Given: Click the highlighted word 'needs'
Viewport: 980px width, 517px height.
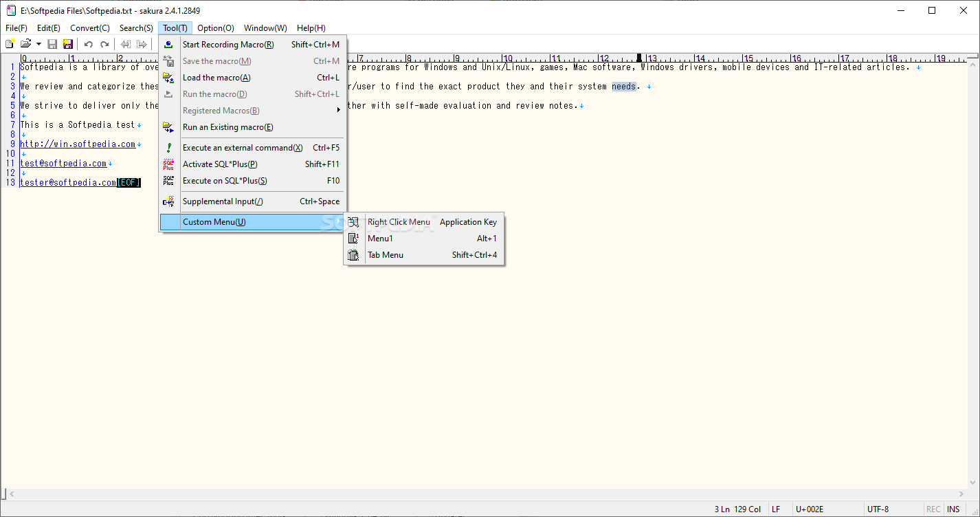Looking at the screenshot, I should point(624,87).
